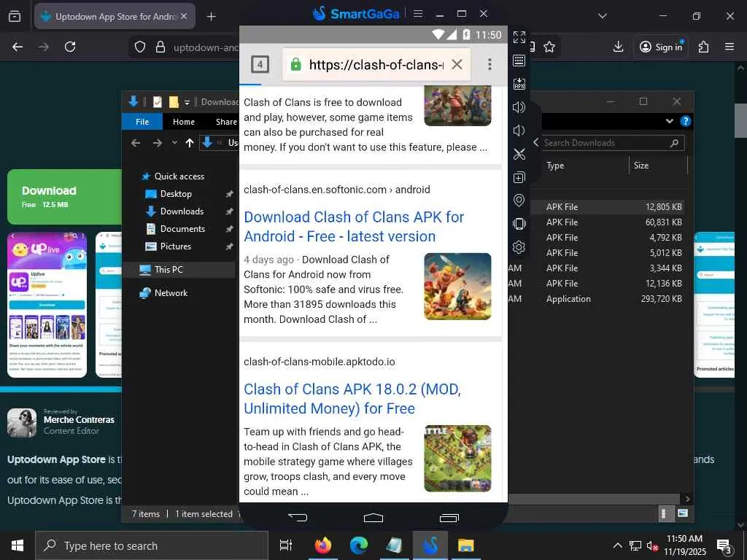Click SmartGaGa shake device icon
Screen dimensions: 747x560
[519, 223]
